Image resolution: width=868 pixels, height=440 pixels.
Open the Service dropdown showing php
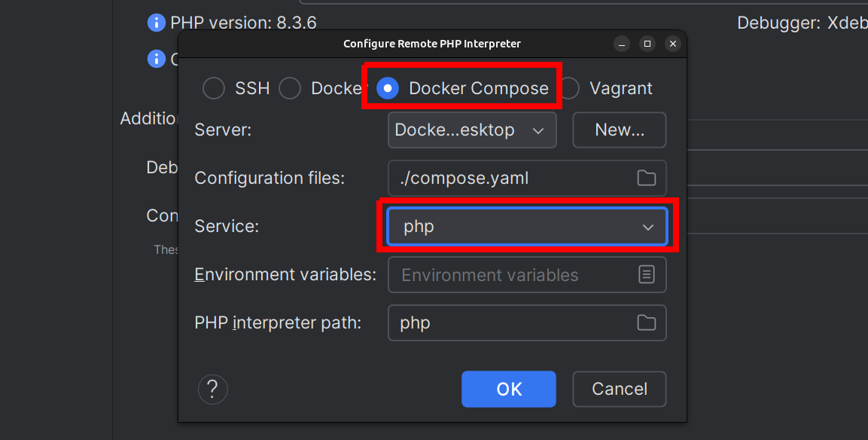point(527,226)
